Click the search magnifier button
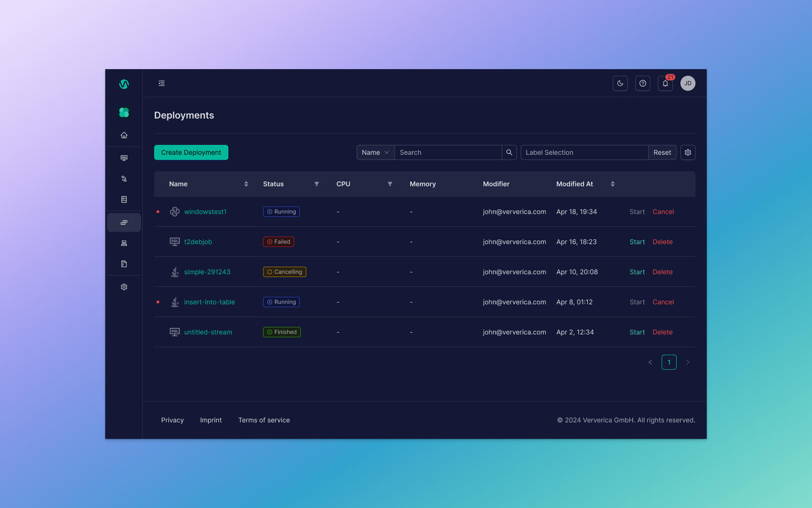Image resolution: width=812 pixels, height=508 pixels. (509, 152)
